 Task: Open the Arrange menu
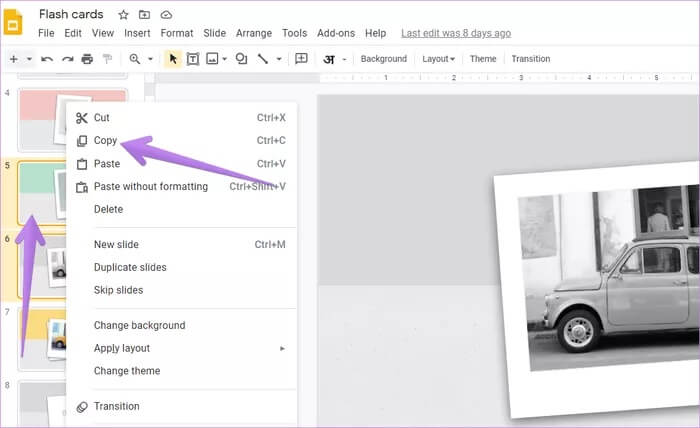pos(254,33)
